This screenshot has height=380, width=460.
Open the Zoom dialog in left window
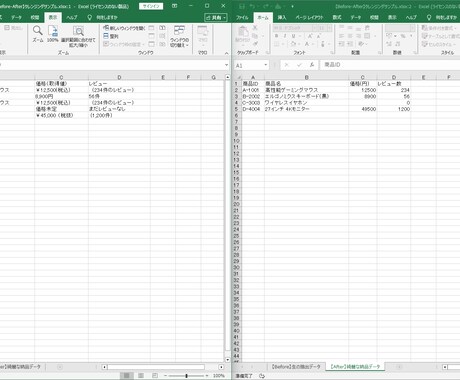(x=38, y=34)
